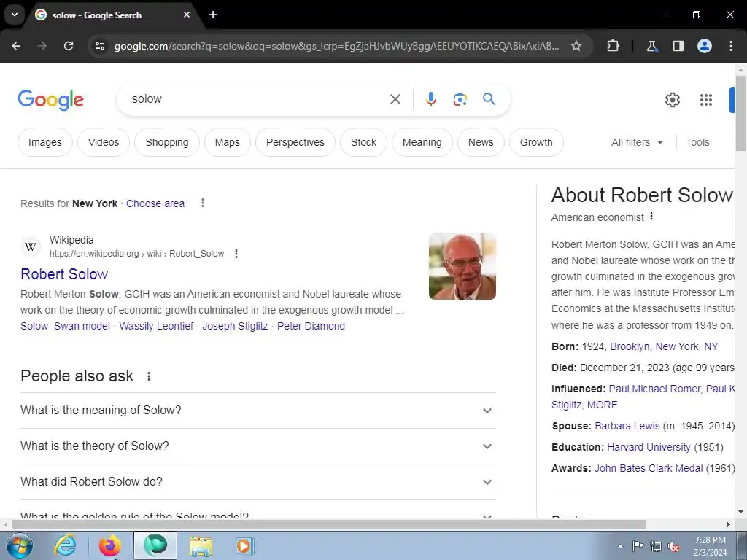Select the Stock filter chip
This screenshot has width=747, height=560.
[363, 142]
